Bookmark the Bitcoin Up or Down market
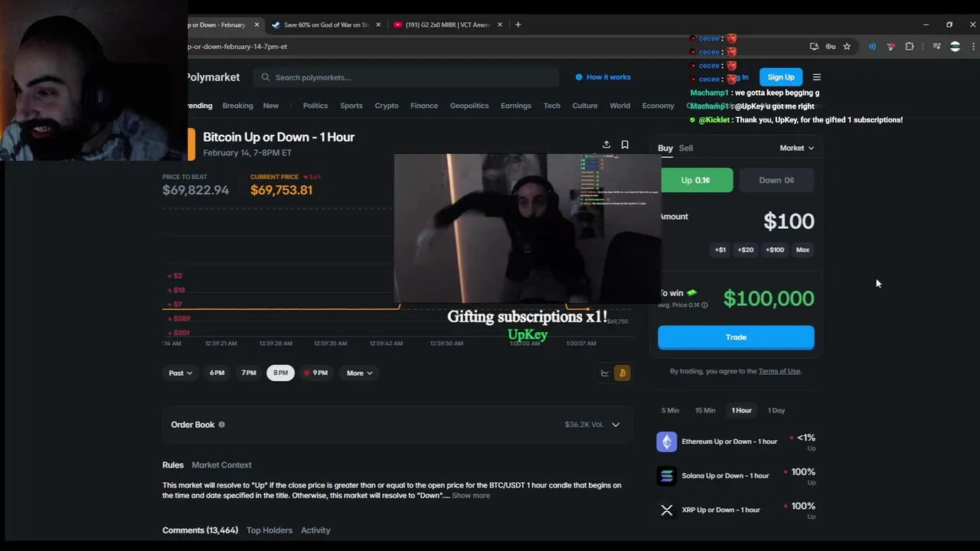Viewport: 980px width, 551px height. point(625,145)
